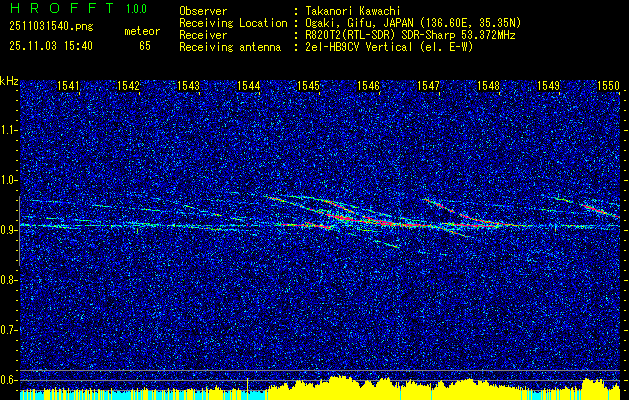Click the Observer field label
This screenshot has width=629, height=400.
(203, 11)
